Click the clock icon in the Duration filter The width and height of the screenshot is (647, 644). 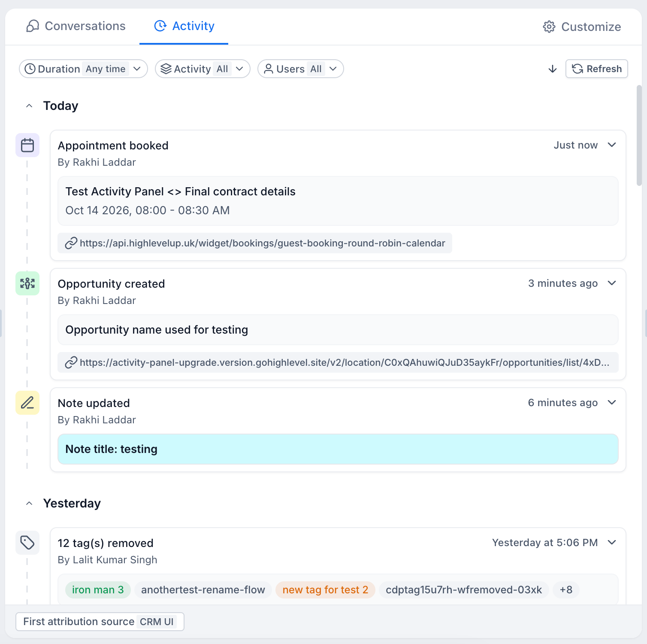click(30, 69)
